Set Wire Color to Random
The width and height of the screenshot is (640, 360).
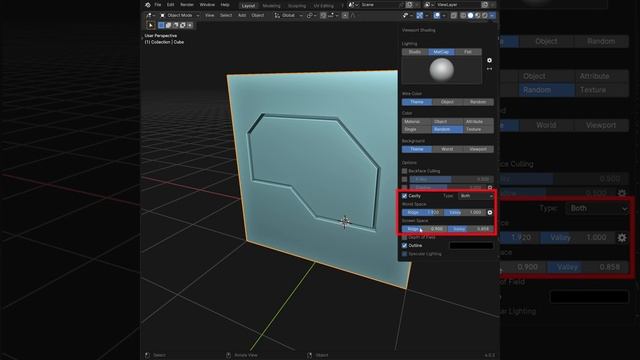[478, 102]
